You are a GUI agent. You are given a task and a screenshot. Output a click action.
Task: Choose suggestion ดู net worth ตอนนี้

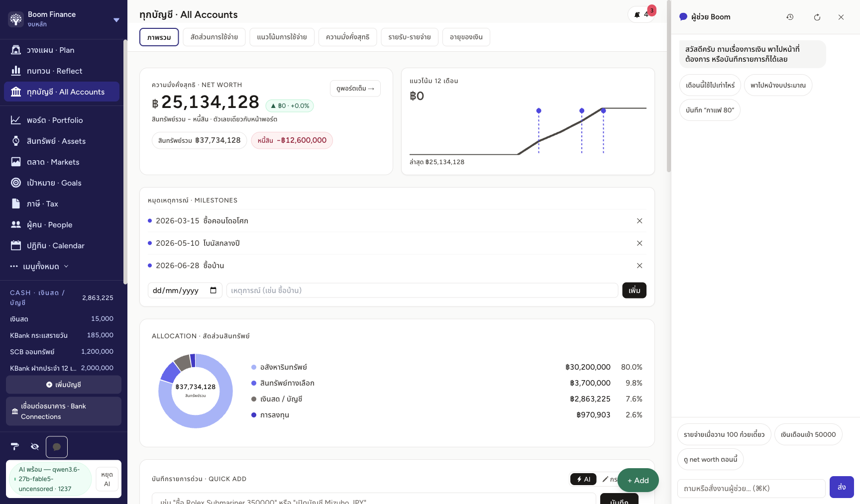pyautogui.click(x=710, y=459)
